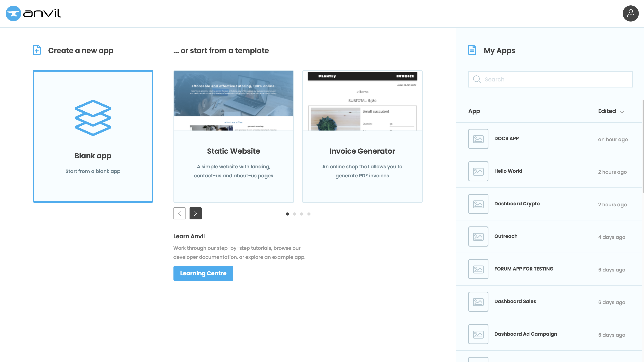Click the Outreach app thumbnail icon
The width and height of the screenshot is (644, 362).
[478, 236]
